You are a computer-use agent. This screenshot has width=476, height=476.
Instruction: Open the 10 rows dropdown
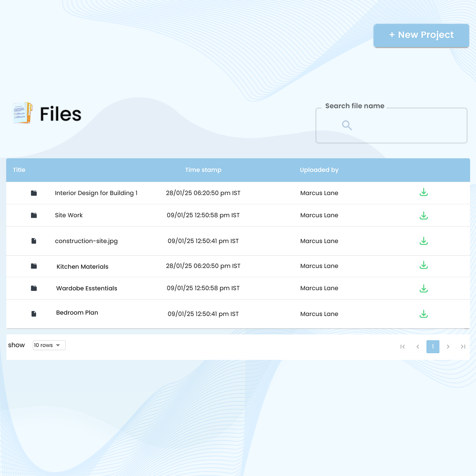point(49,345)
